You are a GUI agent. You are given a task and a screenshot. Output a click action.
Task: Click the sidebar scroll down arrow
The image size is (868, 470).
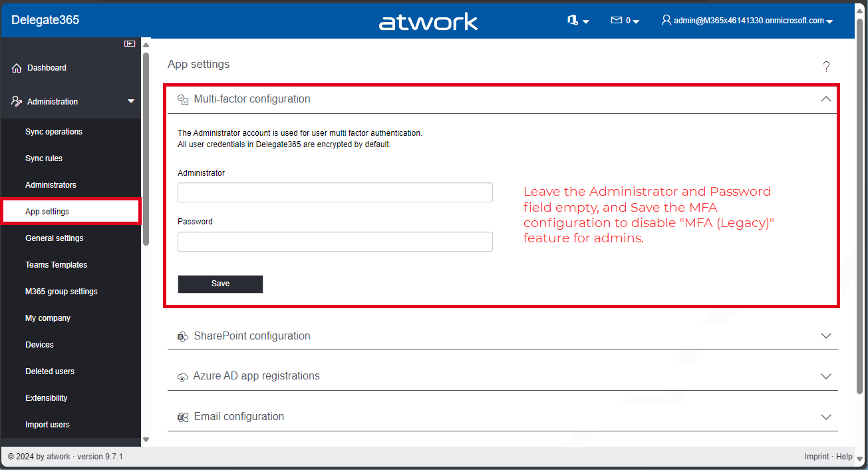click(x=146, y=440)
